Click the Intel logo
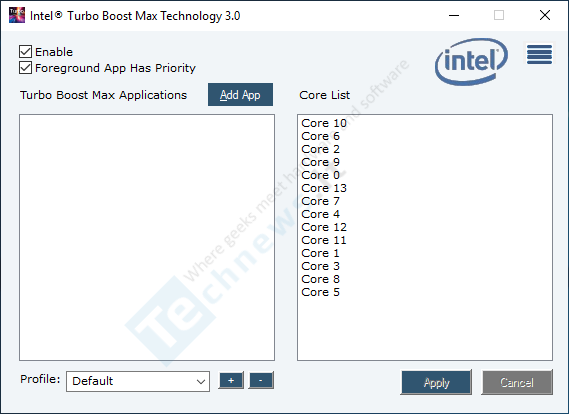This screenshot has height=414, width=569. pos(471,61)
